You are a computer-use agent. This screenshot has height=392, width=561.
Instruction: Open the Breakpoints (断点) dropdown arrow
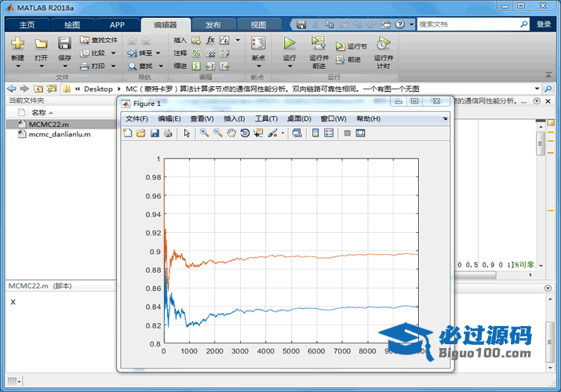click(x=258, y=66)
